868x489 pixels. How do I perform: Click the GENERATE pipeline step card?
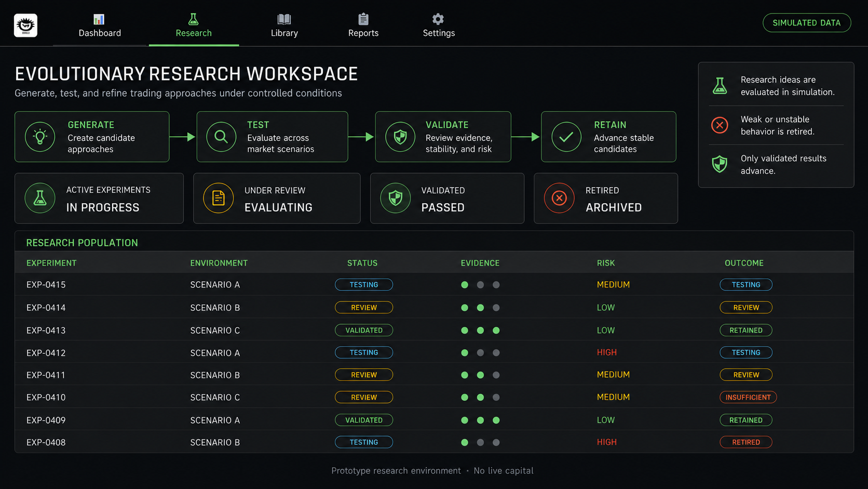click(x=92, y=137)
